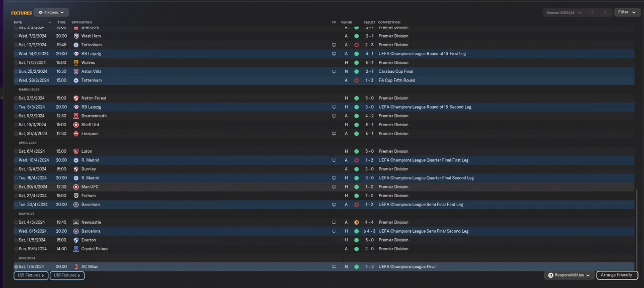This screenshot has width=644, height=288.
Task: Click the West Ham club badge
Action: [76, 36]
